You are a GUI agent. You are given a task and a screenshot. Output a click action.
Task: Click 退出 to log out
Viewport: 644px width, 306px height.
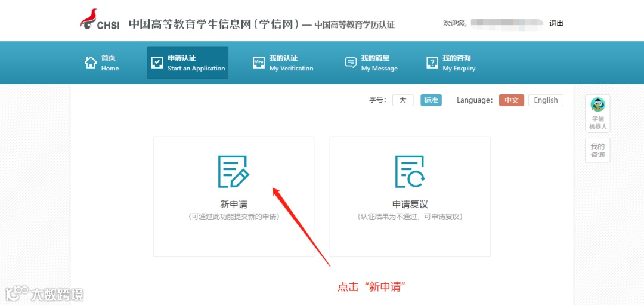pyautogui.click(x=556, y=23)
